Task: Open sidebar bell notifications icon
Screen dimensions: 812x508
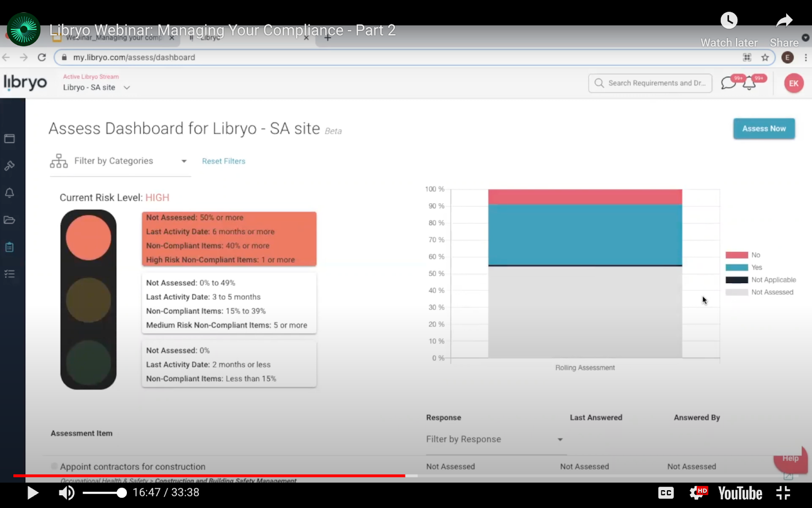Action: tap(10, 193)
